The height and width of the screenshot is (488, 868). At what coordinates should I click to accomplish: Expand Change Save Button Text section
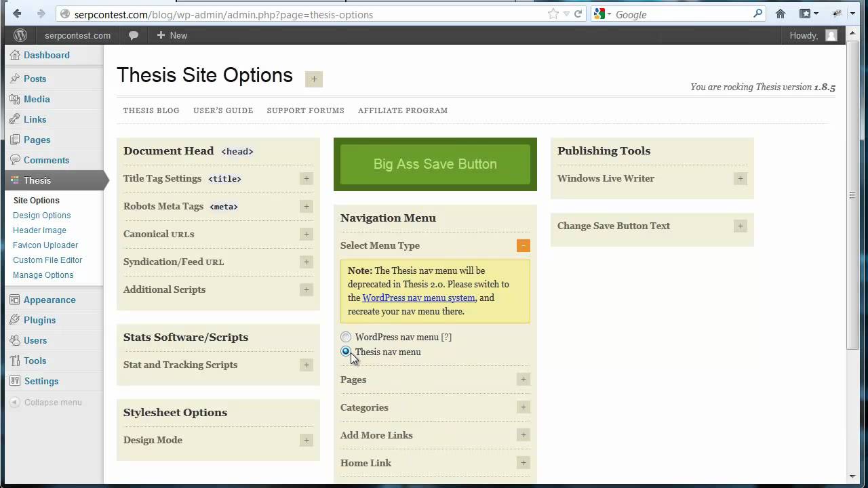point(741,226)
